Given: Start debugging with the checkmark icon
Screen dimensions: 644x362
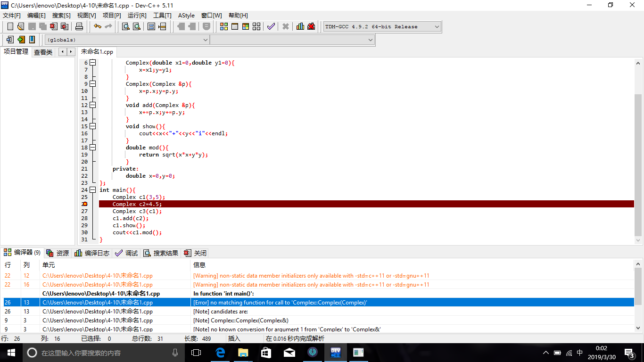Looking at the screenshot, I should [x=271, y=26].
